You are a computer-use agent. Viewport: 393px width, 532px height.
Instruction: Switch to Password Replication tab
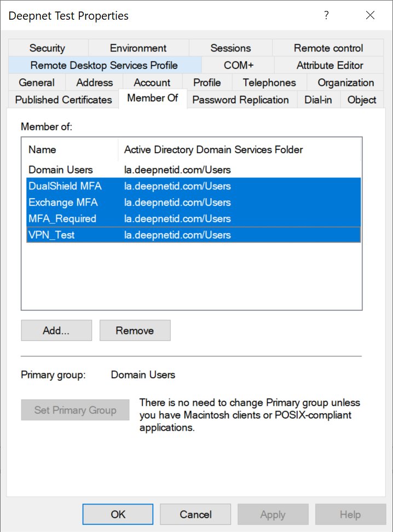tap(240, 100)
